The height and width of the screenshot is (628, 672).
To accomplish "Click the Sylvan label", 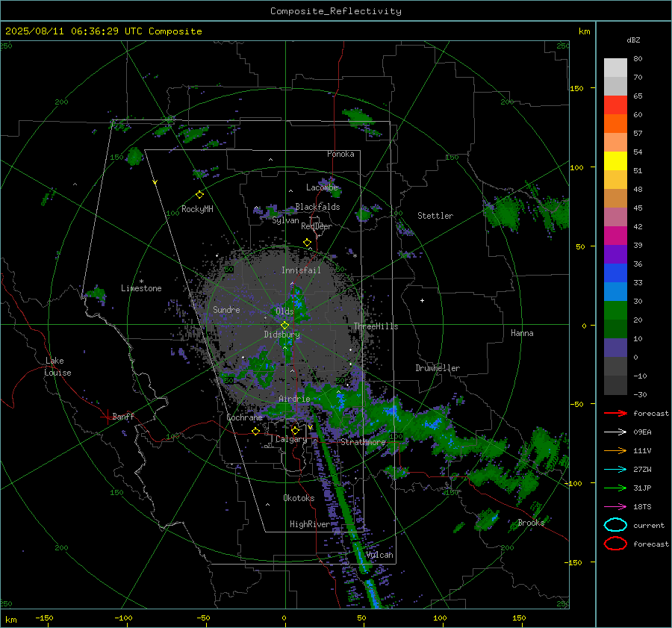I will 285,220.
